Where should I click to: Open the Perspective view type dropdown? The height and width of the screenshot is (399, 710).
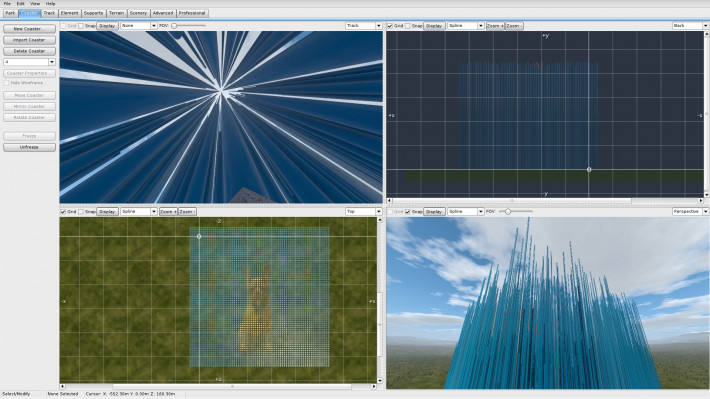(x=691, y=212)
